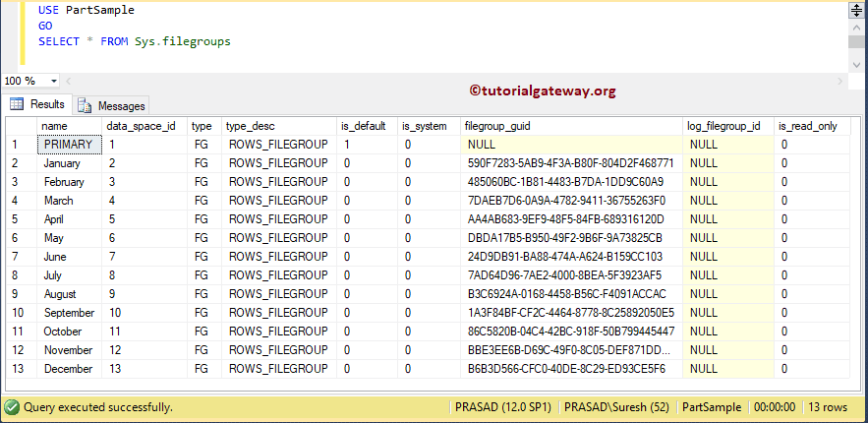Image resolution: width=868 pixels, height=423 pixels.
Task: Switch to the Messages tab
Action: tap(111, 105)
